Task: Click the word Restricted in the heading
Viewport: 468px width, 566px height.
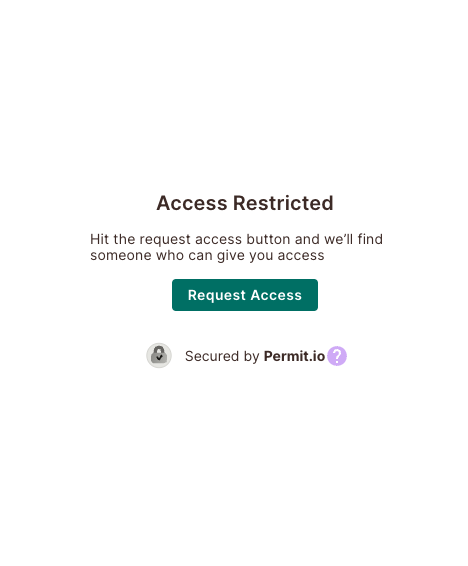Action: pyautogui.click(x=283, y=203)
